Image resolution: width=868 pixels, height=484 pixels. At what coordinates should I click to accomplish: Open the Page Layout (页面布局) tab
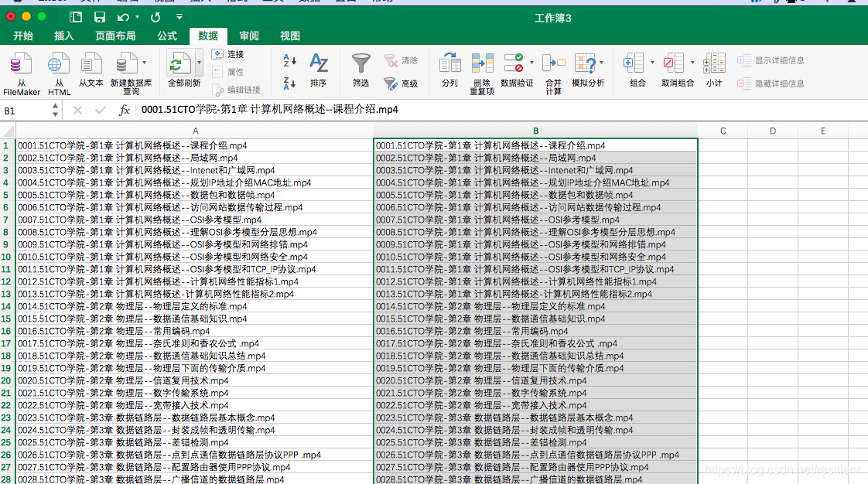pyautogui.click(x=115, y=36)
